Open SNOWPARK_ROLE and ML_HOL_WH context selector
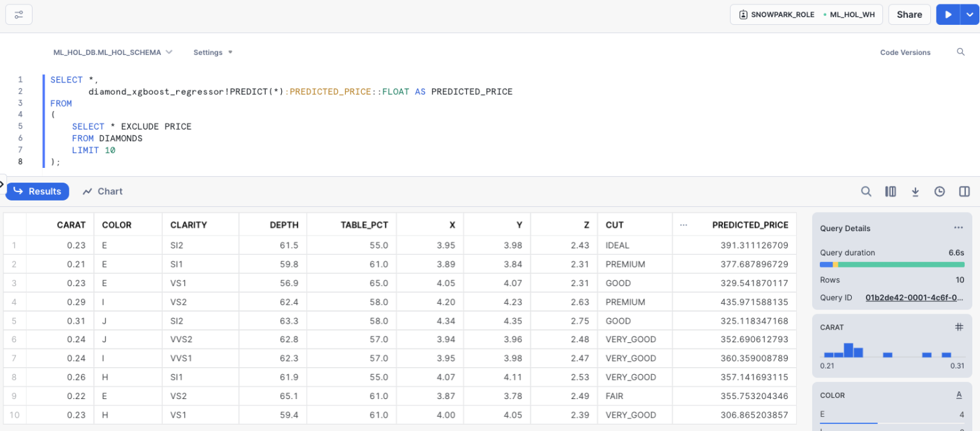The width and height of the screenshot is (980, 431). click(806, 14)
